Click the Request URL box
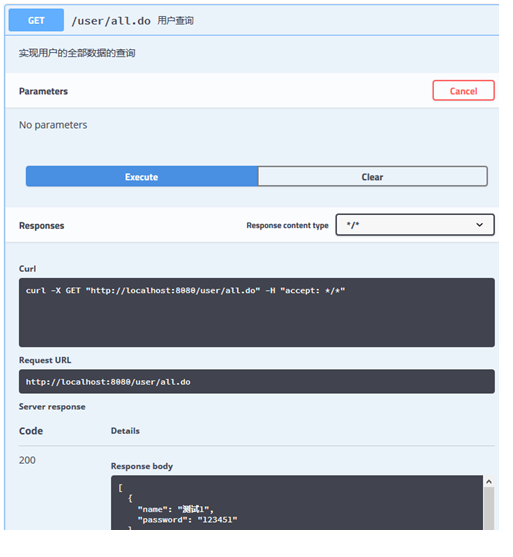 (x=256, y=382)
